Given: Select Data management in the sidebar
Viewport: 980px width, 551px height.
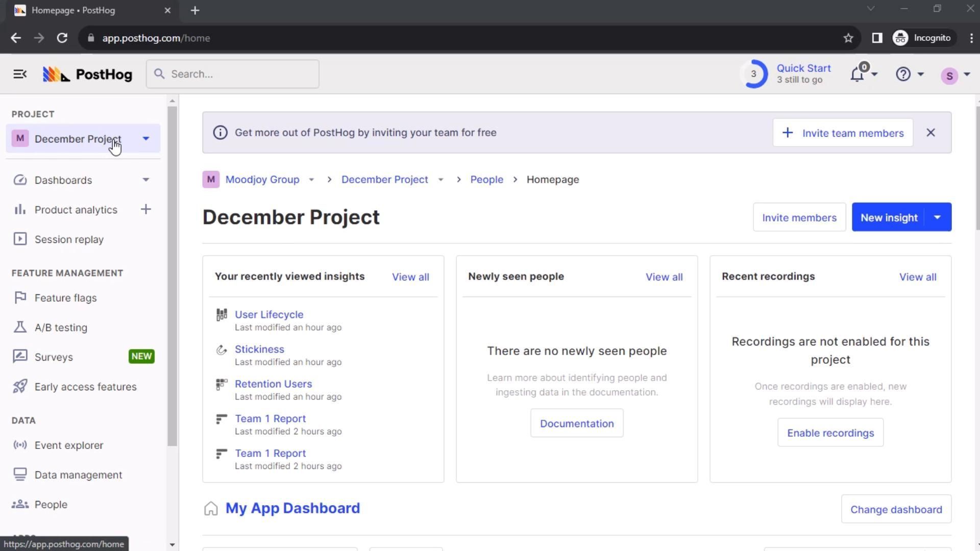Looking at the screenshot, I should click(78, 475).
